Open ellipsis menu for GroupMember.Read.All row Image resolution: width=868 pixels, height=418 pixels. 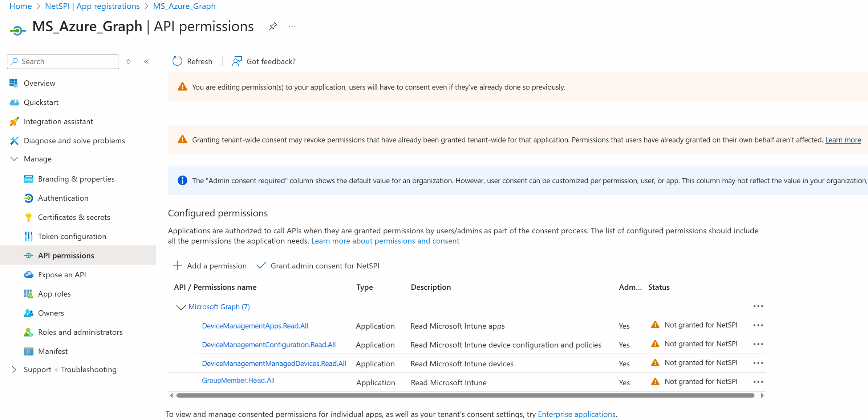point(758,382)
